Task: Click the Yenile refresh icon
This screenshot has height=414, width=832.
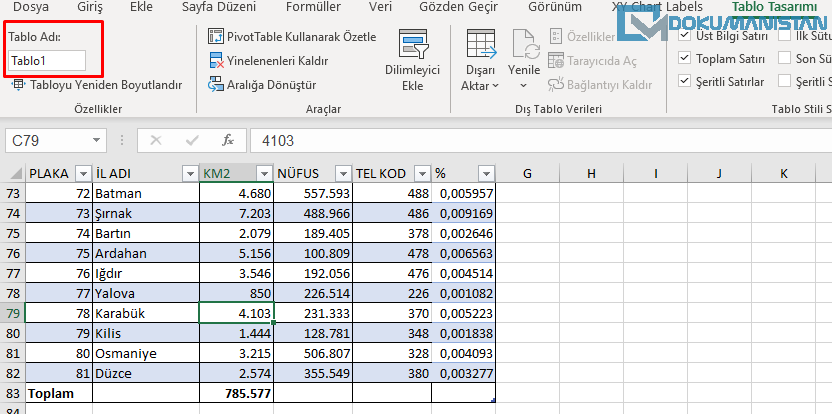Action: 524,44
